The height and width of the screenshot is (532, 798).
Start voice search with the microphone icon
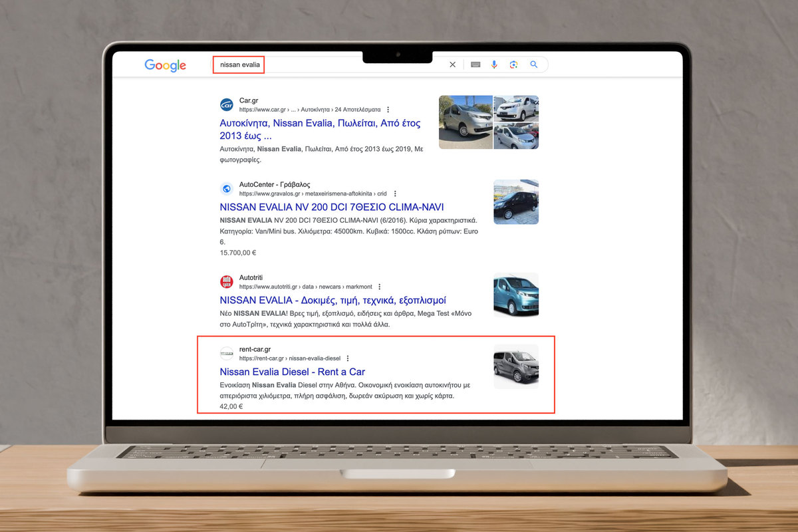point(494,65)
